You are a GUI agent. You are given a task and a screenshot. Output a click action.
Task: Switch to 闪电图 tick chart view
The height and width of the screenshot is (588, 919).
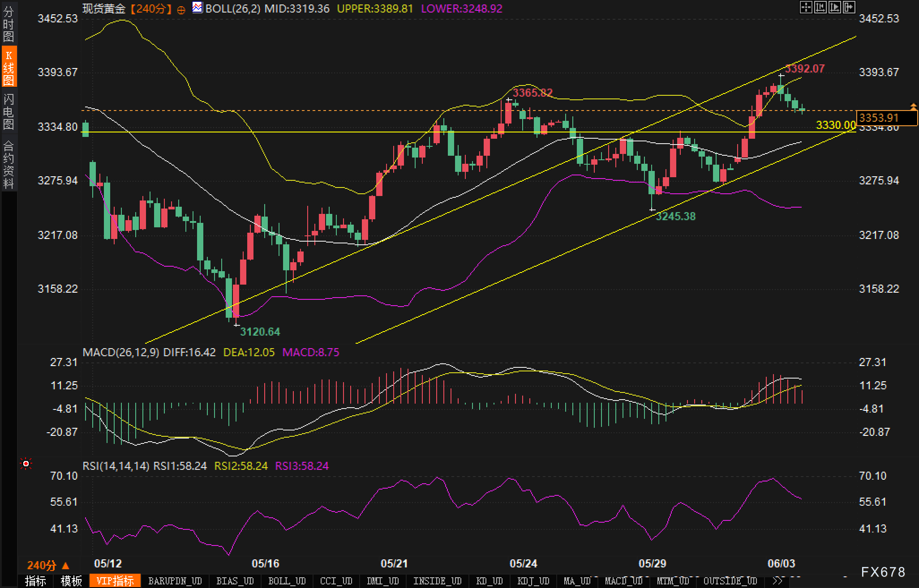point(9,111)
